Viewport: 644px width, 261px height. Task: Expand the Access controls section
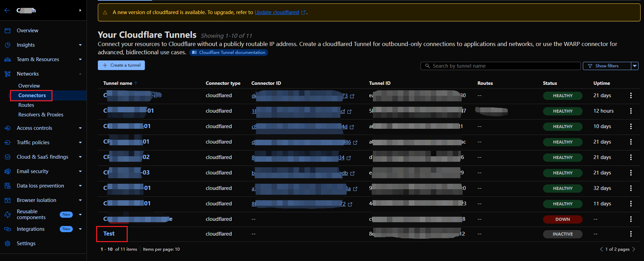pos(80,128)
